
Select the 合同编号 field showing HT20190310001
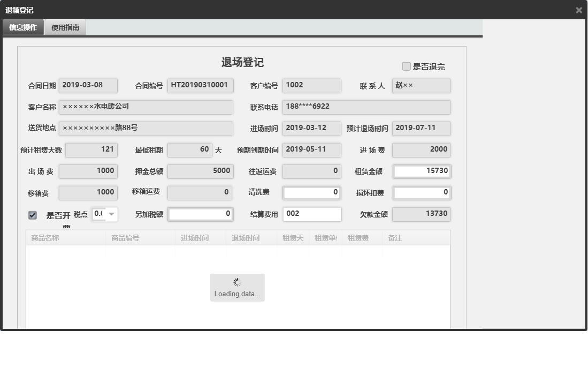(201, 85)
